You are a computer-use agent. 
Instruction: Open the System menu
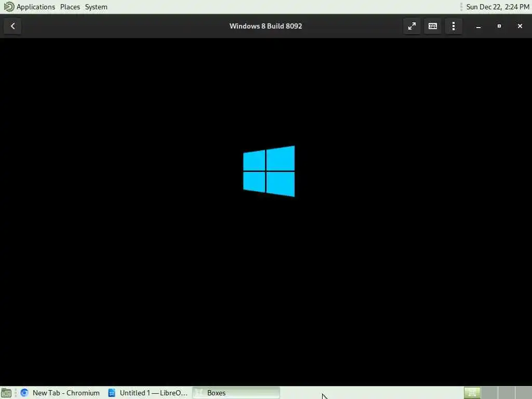tap(96, 7)
